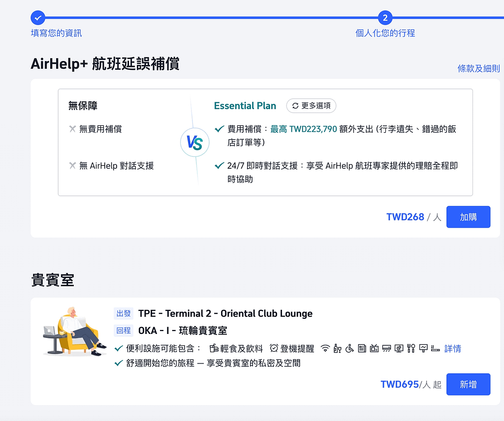Click the lounge illustration thumbnail
The image size is (504, 421).
75,331
